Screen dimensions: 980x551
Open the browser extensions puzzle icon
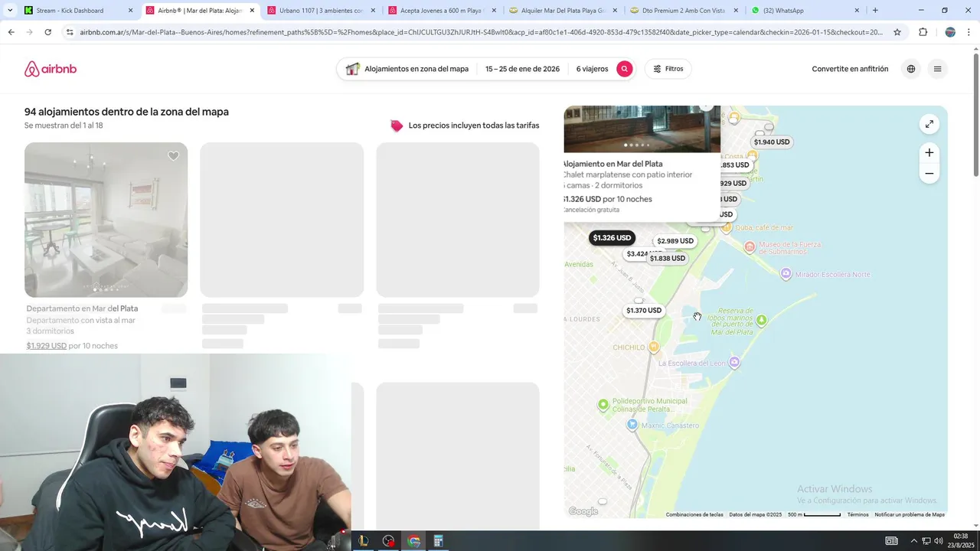(923, 32)
